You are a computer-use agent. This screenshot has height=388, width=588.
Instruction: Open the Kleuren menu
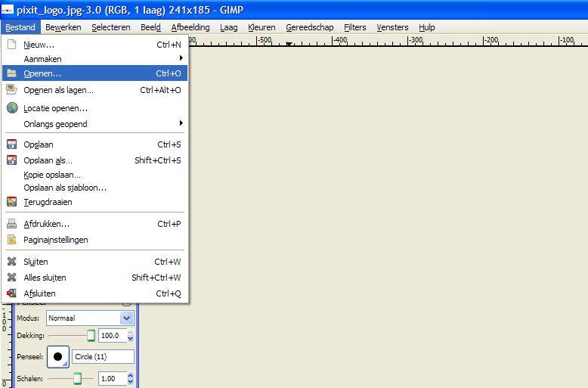click(262, 27)
